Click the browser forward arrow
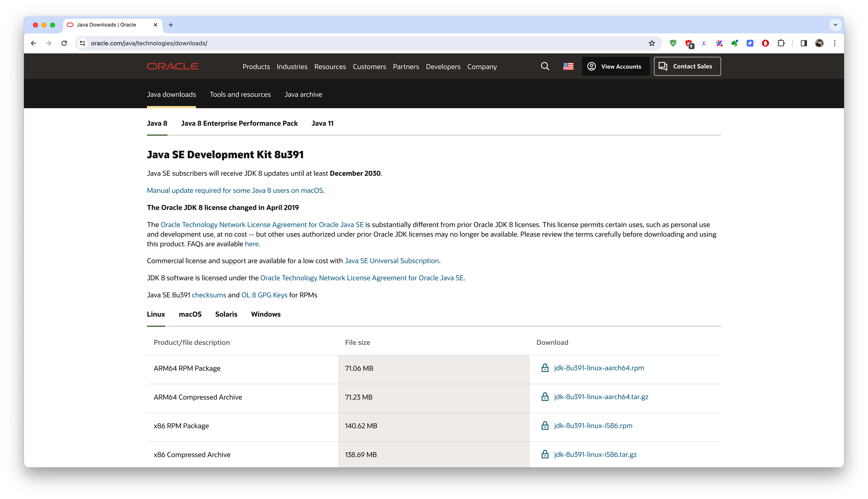The height and width of the screenshot is (499, 868). point(49,43)
